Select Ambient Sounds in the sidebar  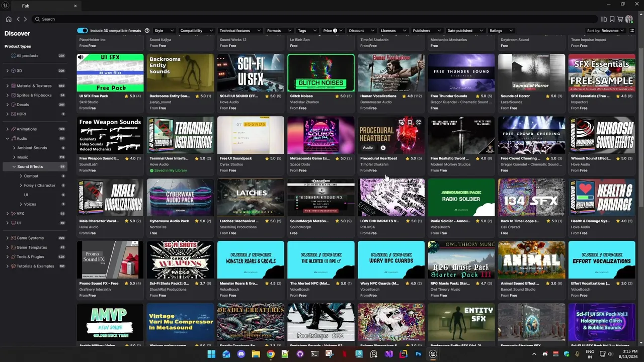(32, 148)
